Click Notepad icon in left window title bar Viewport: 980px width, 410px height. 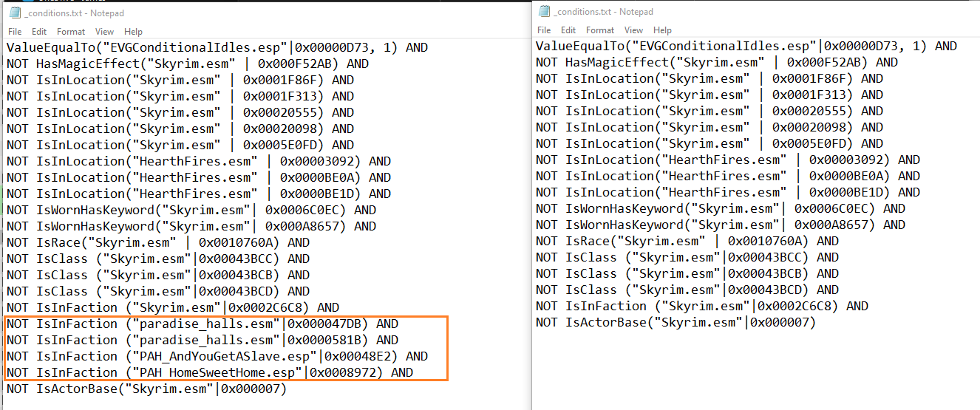[x=14, y=13]
